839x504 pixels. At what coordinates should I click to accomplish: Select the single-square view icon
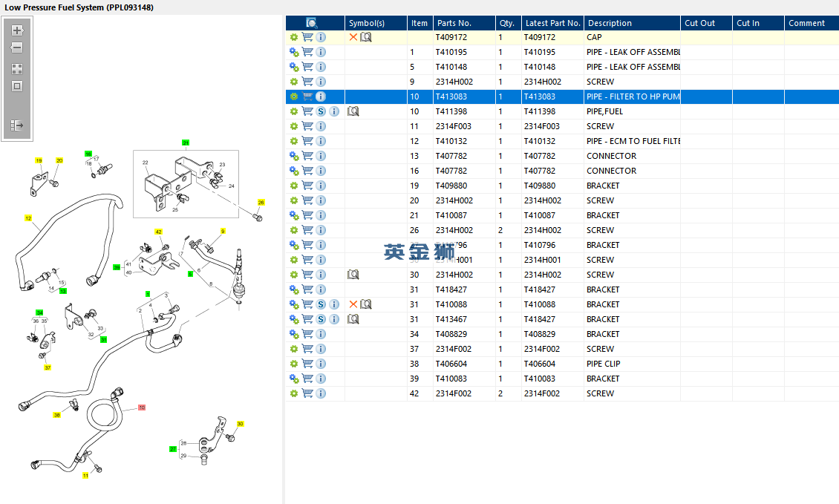pos(17,86)
